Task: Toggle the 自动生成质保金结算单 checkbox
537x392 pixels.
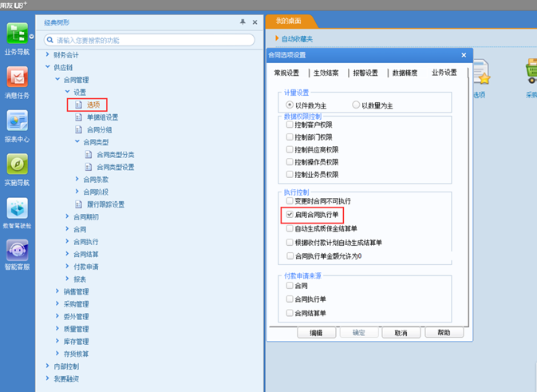Action: pos(290,228)
